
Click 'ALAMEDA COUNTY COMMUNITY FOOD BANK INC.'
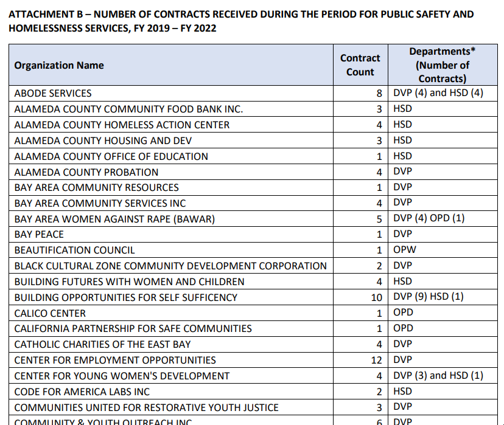[128, 109]
